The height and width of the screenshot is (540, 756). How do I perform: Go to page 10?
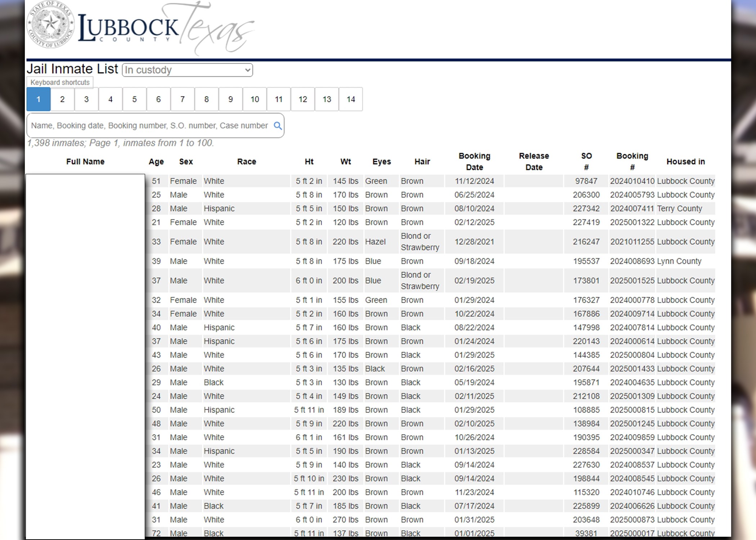click(255, 99)
